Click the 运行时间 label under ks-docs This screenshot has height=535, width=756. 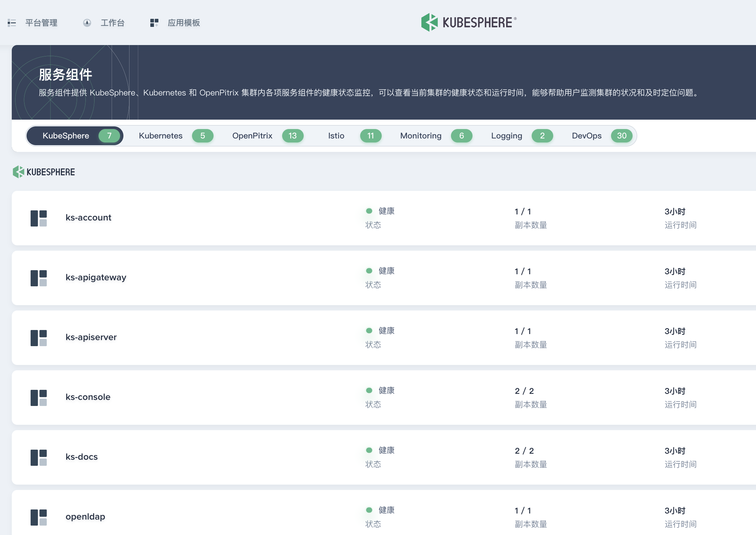tap(681, 464)
